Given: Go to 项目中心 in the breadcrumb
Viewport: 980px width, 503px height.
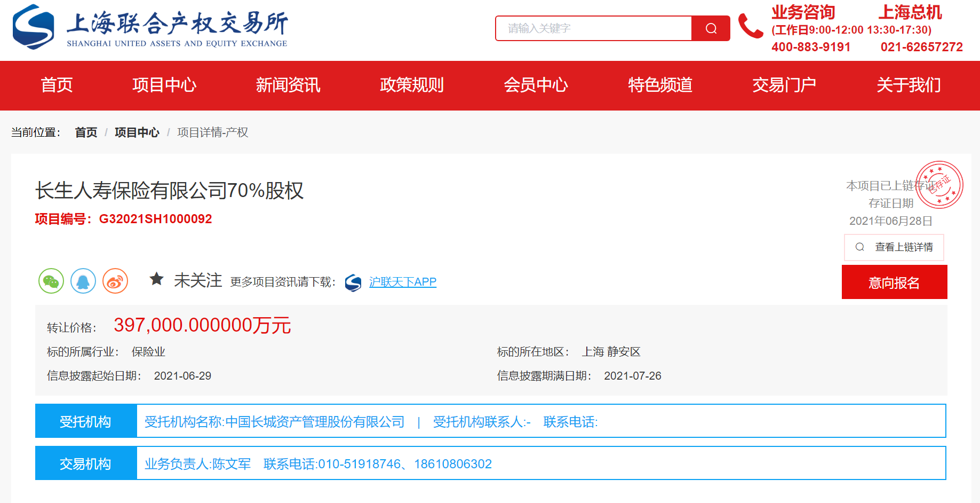Looking at the screenshot, I should 137,132.
